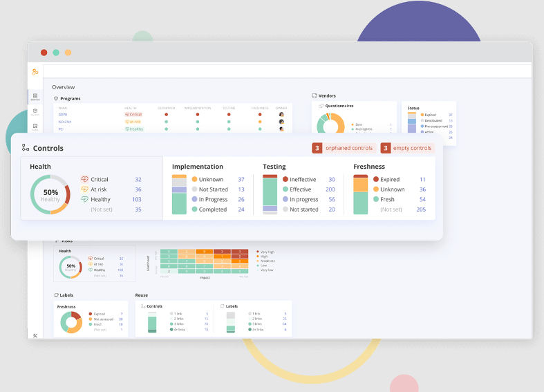The height and width of the screenshot is (392, 544).
Task: Open the Overview sidebar item
Action: [35, 97]
